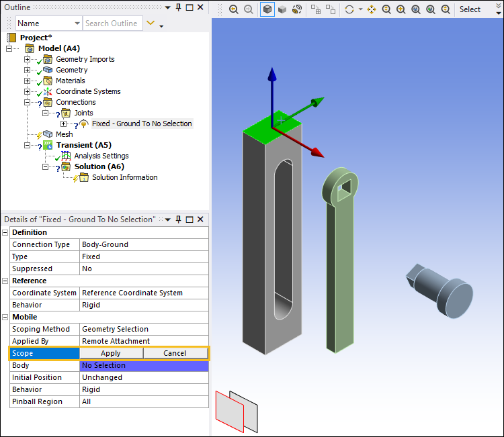This screenshot has height=437, width=504.
Task: Switch to shaded exterior display cube icon
Action: point(282,9)
